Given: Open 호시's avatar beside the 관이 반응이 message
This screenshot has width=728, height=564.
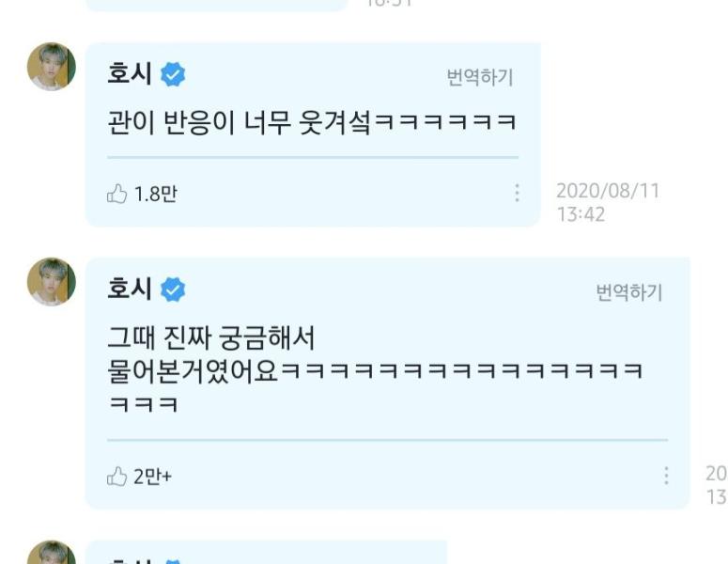Looking at the screenshot, I should click(51, 67).
